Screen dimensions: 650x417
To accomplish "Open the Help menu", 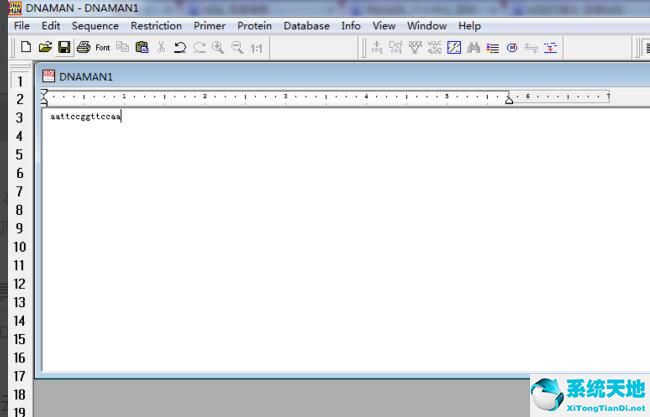I will 469,26.
